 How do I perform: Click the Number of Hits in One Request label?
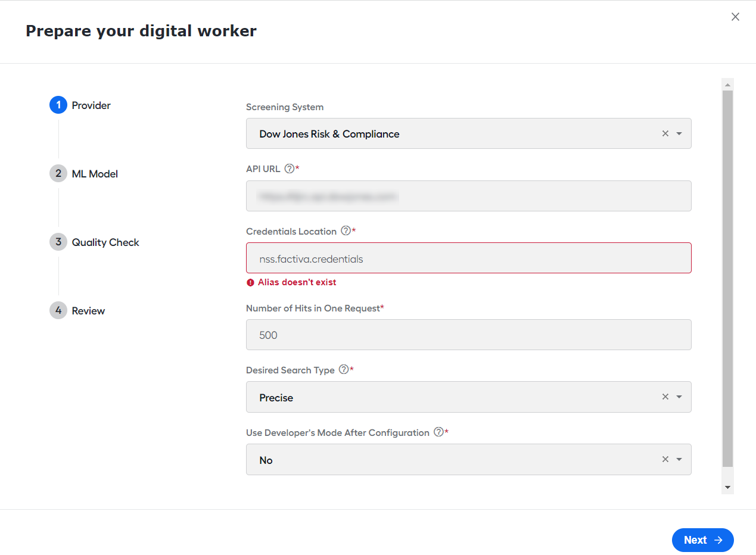point(315,308)
